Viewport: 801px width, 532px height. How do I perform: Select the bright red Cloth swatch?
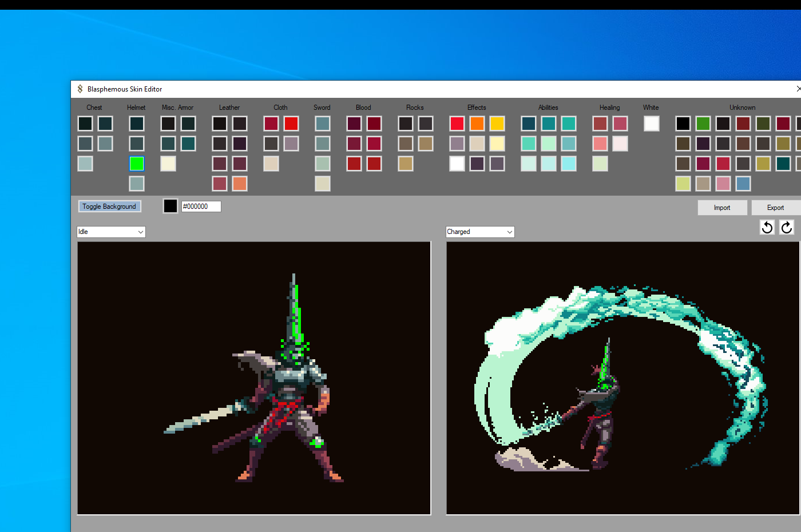coord(291,124)
